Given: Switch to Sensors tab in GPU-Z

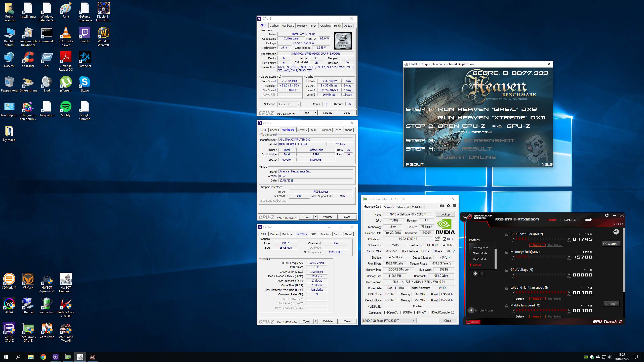Looking at the screenshot, I should (x=389, y=207).
